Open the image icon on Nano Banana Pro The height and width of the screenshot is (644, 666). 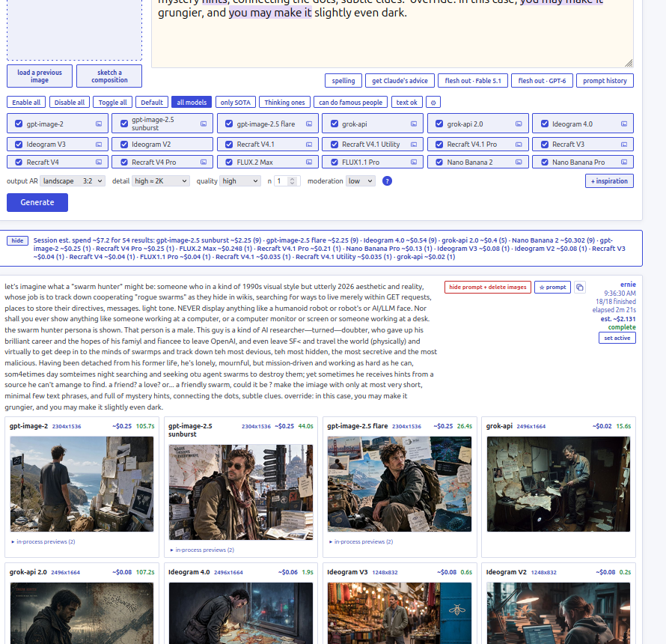624,162
